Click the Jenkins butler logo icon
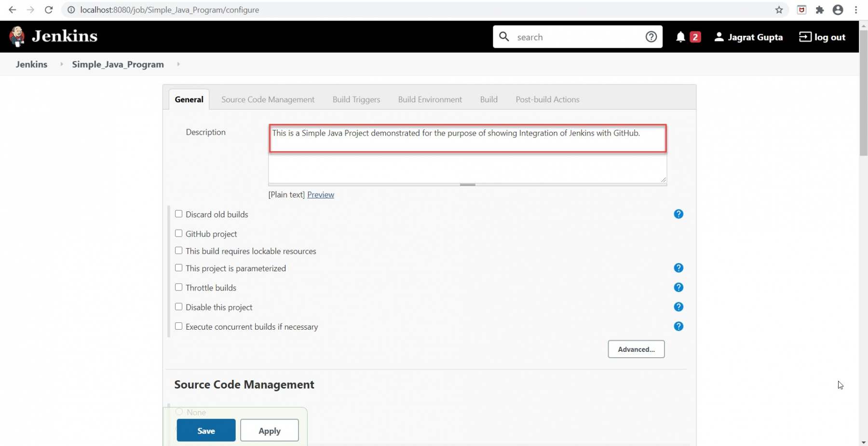The image size is (868, 446). click(x=17, y=37)
